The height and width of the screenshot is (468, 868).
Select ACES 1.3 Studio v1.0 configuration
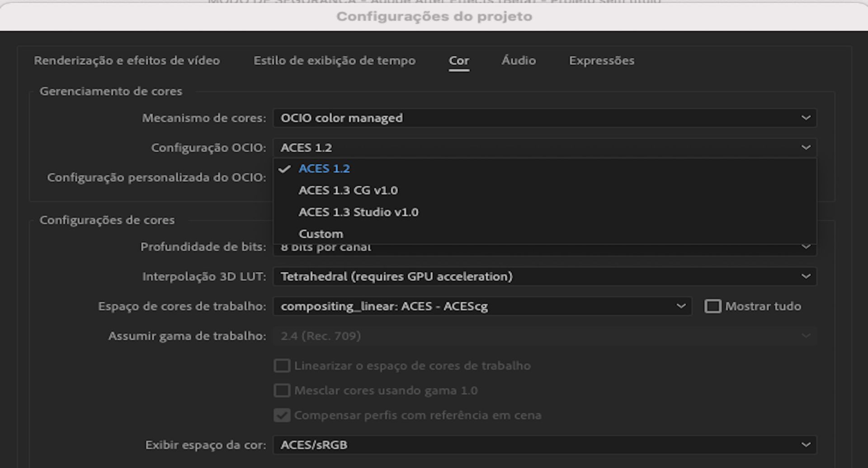[359, 212]
